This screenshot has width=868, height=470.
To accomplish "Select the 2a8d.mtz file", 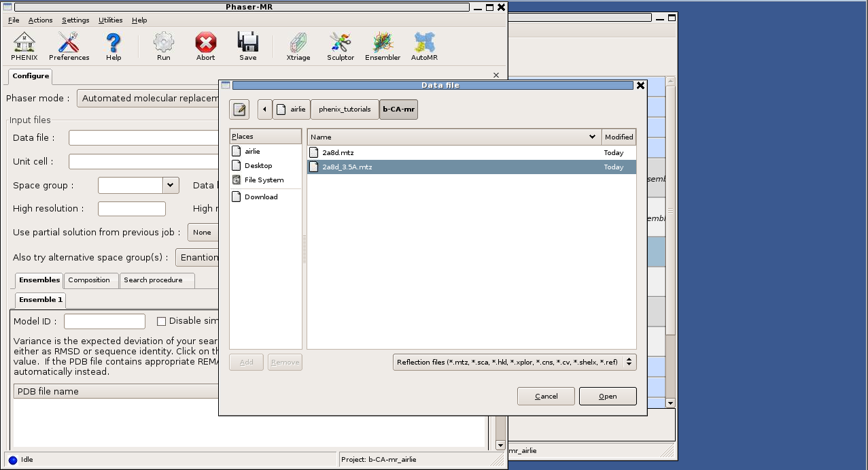I will [x=338, y=153].
